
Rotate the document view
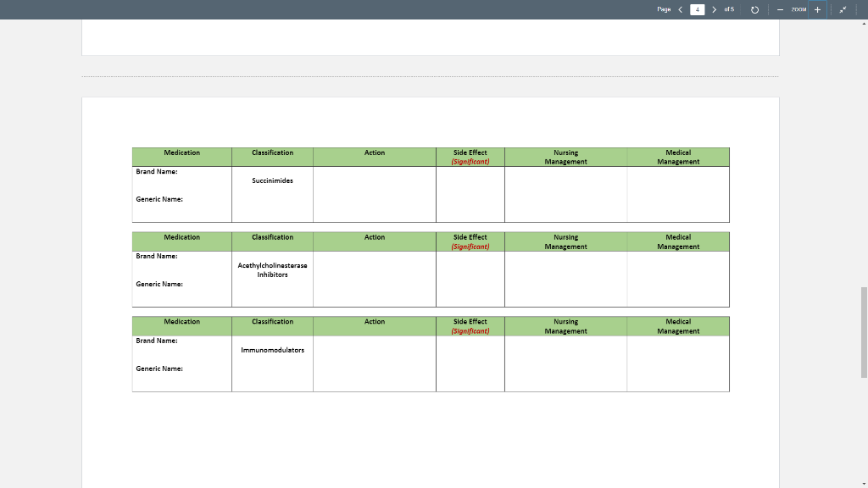(x=754, y=9)
